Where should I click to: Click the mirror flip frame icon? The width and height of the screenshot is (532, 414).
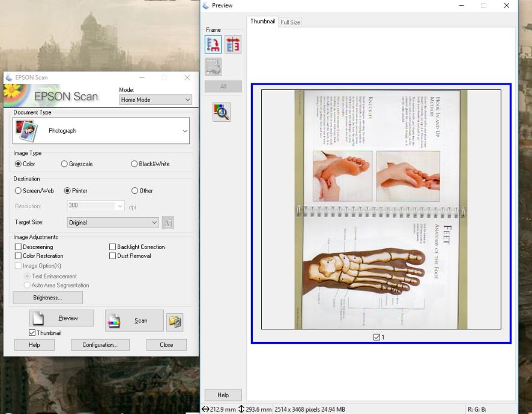click(x=233, y=45)
